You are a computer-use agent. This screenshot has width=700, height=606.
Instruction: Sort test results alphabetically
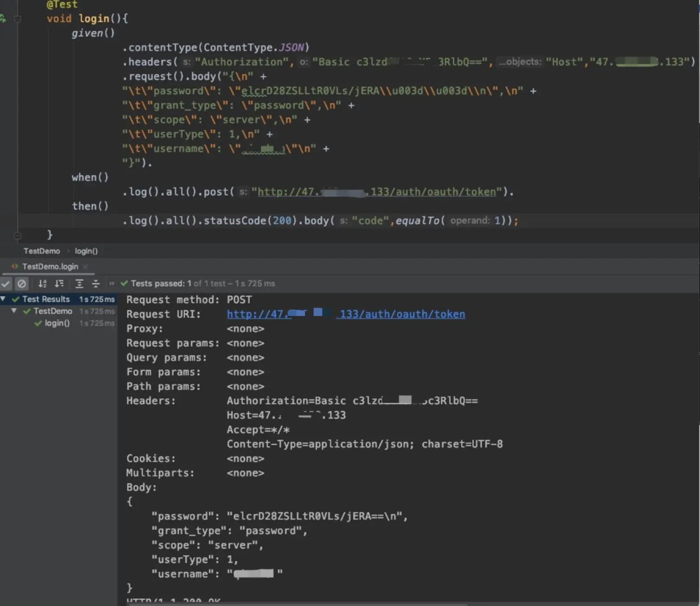pos(42,284)
